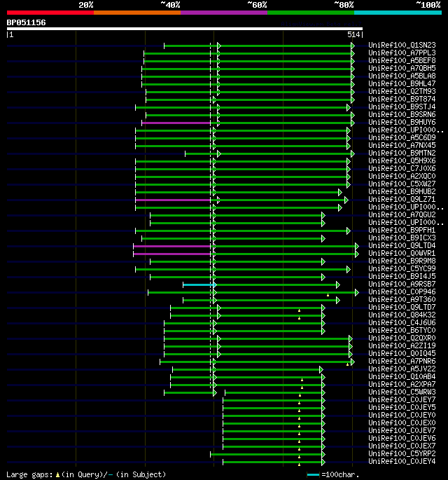Select the UniRef100_Q0WVR1 hit
This screenshot has width=448, height=480.
(x=402, y=253)
